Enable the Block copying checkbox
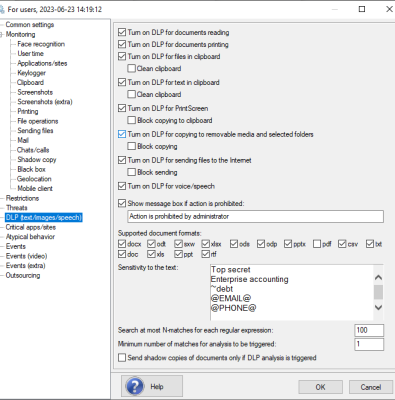 pyautogui.click(x=132, y=146)
